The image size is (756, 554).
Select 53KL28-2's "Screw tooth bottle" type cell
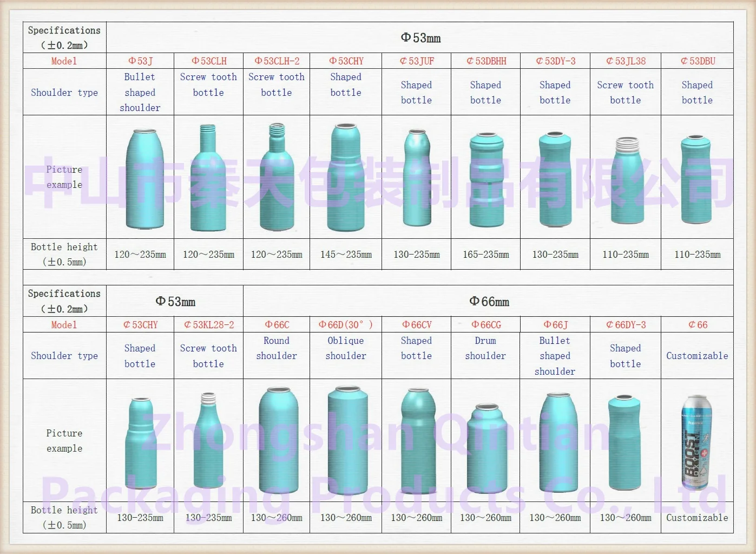click(x=208, y=356)
